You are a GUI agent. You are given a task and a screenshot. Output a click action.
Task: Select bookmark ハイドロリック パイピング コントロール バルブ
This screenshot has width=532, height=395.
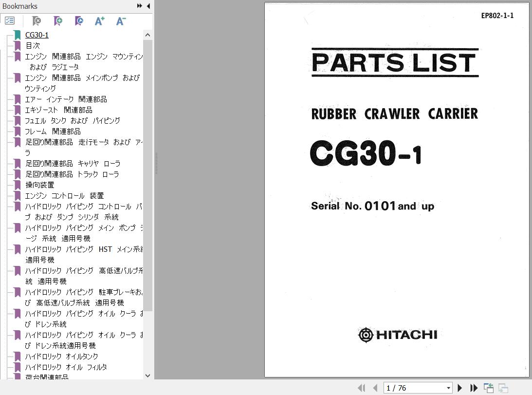click(84, 211)
